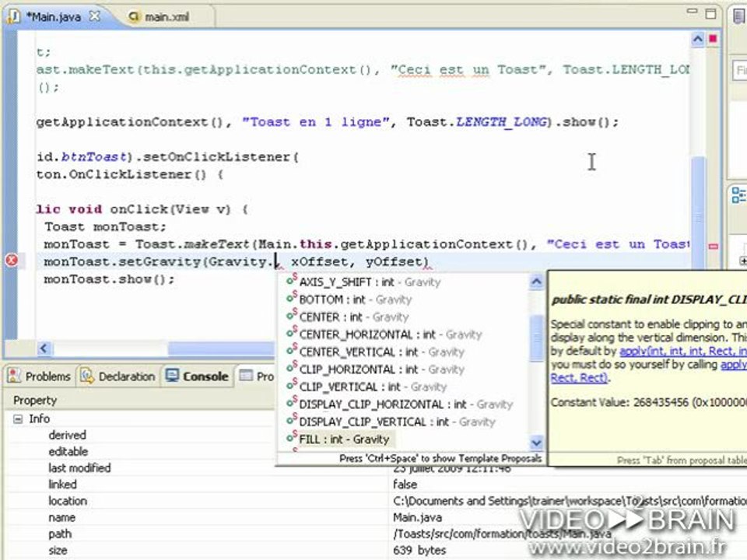Click the main.xml file icon in tab
This screenshot has height=560, width=747.
[135, 17]
